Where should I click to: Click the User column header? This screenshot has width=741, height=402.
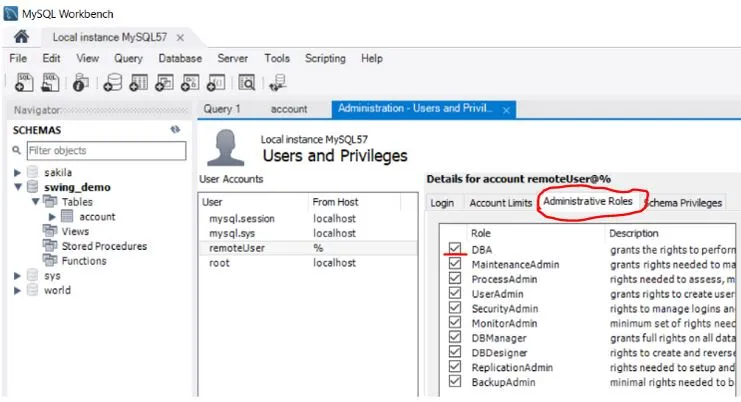[254, 202]
